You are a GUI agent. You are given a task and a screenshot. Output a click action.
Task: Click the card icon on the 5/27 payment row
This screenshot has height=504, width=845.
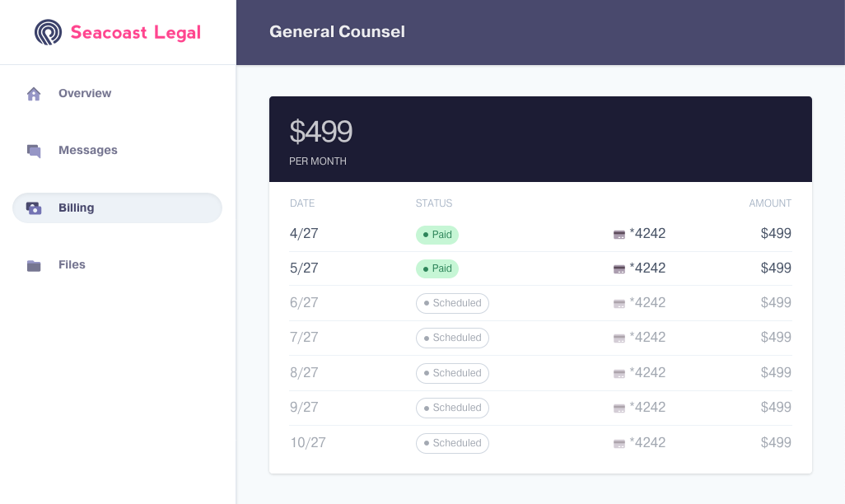619,268
